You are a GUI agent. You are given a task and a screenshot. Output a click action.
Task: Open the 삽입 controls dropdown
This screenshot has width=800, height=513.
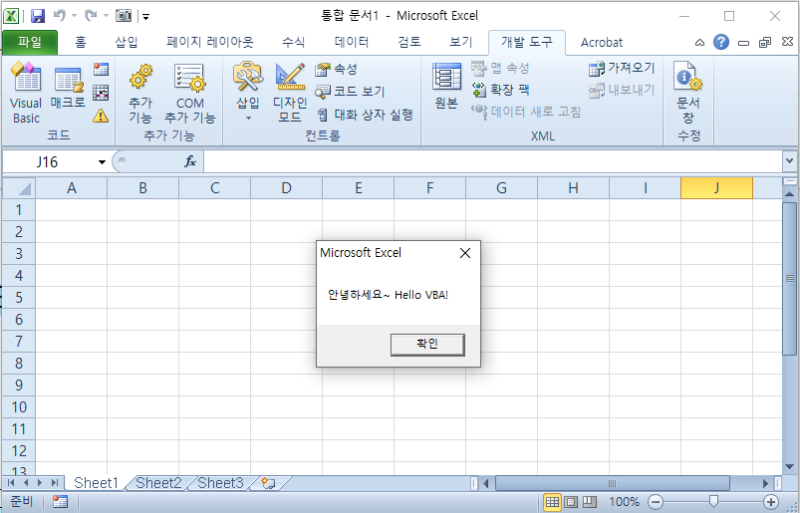[248, 92]
